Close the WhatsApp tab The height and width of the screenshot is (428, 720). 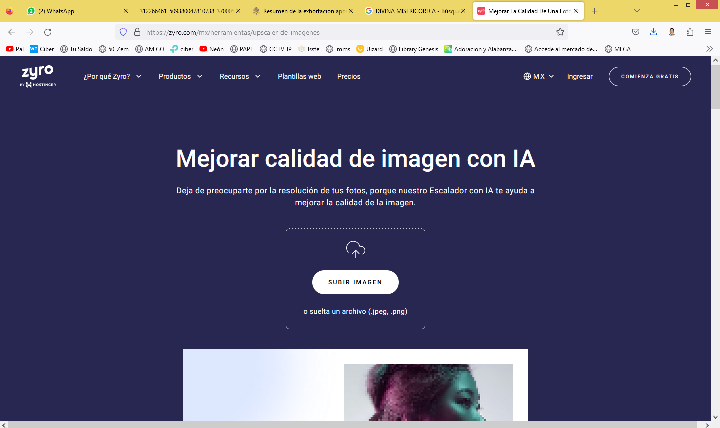pos(125,11)
